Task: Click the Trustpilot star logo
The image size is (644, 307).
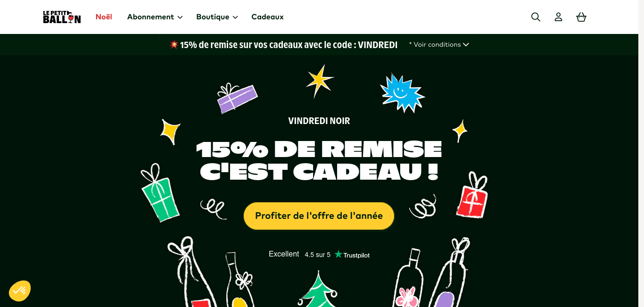Action: [352, 255]
